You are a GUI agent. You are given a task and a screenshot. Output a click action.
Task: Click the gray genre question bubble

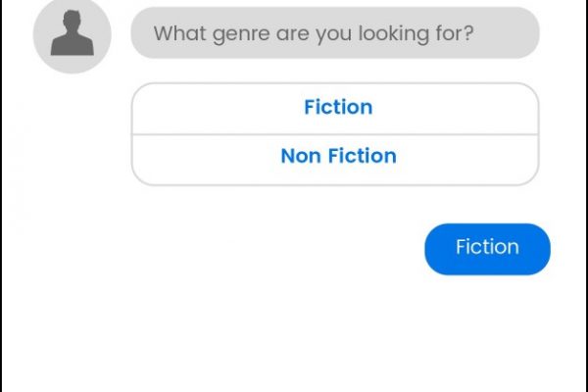(x=335, y=32)
